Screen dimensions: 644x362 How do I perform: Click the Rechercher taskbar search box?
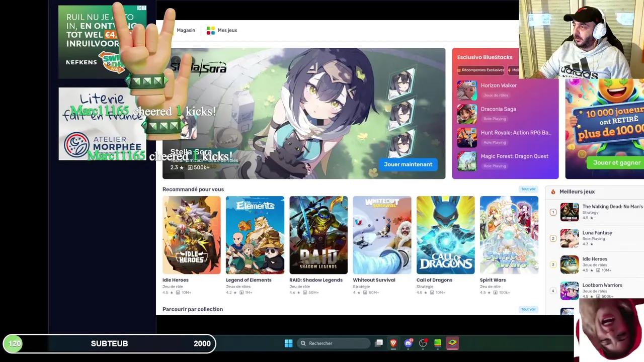[334, 343]
